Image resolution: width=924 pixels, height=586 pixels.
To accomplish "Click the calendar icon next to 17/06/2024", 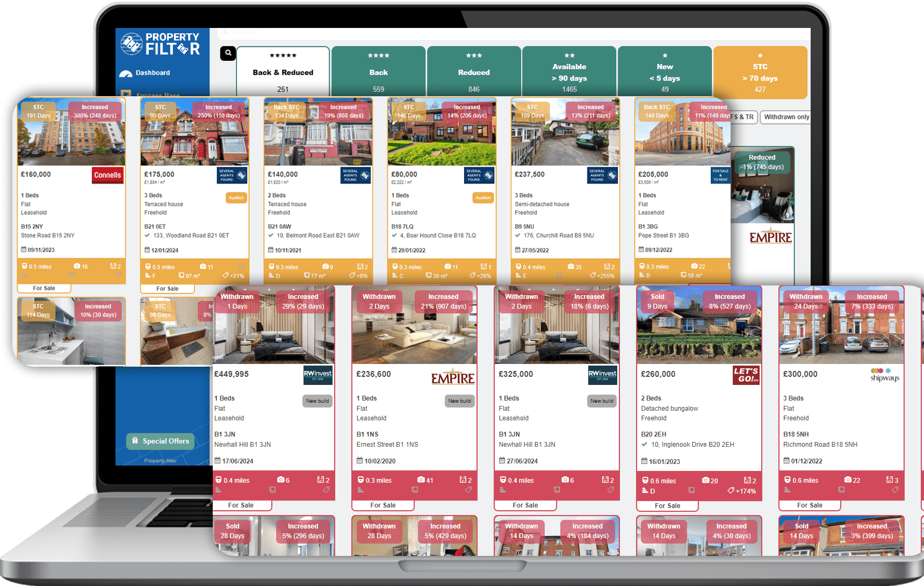I will [x=218, y=461].
